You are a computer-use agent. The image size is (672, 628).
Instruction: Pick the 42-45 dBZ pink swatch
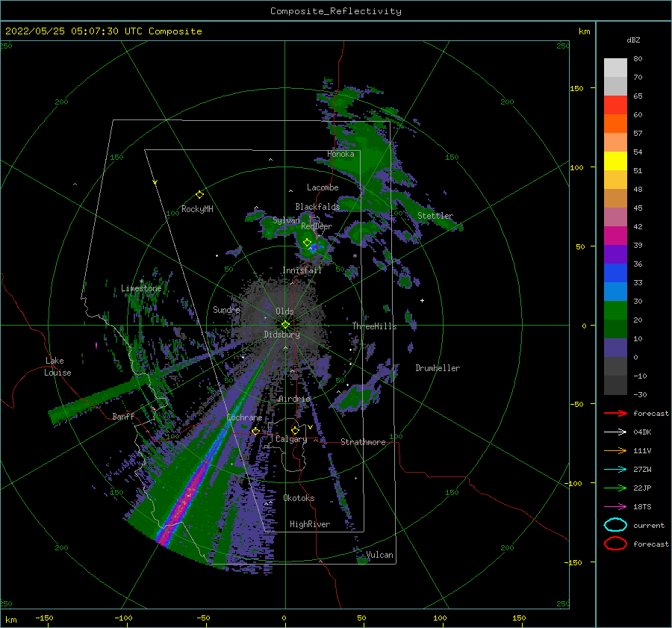pyautogui.click(x=615, y=217)
